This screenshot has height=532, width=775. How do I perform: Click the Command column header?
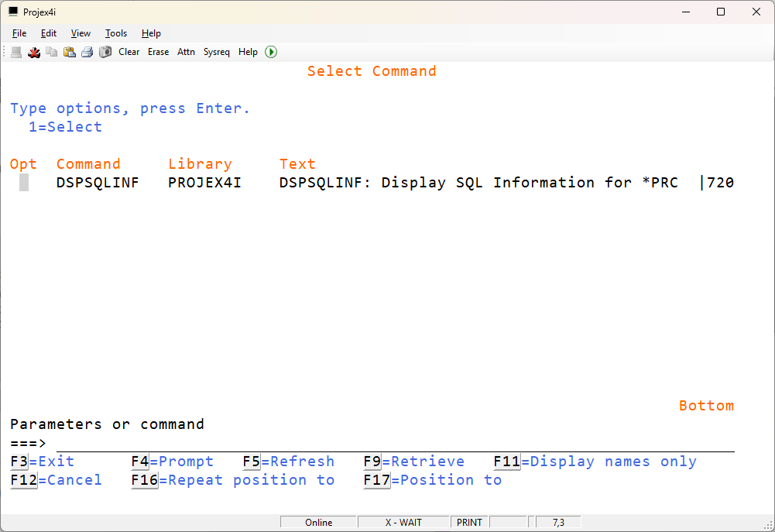[x=88, y=164]
